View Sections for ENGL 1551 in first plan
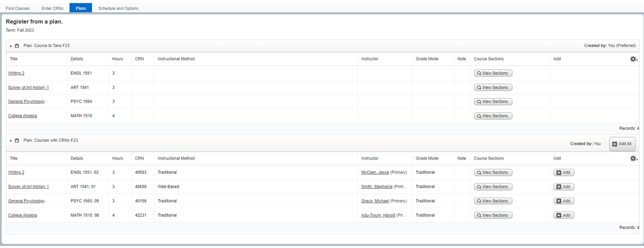Viewport: 644px width, 248px height. pos(493,74)
